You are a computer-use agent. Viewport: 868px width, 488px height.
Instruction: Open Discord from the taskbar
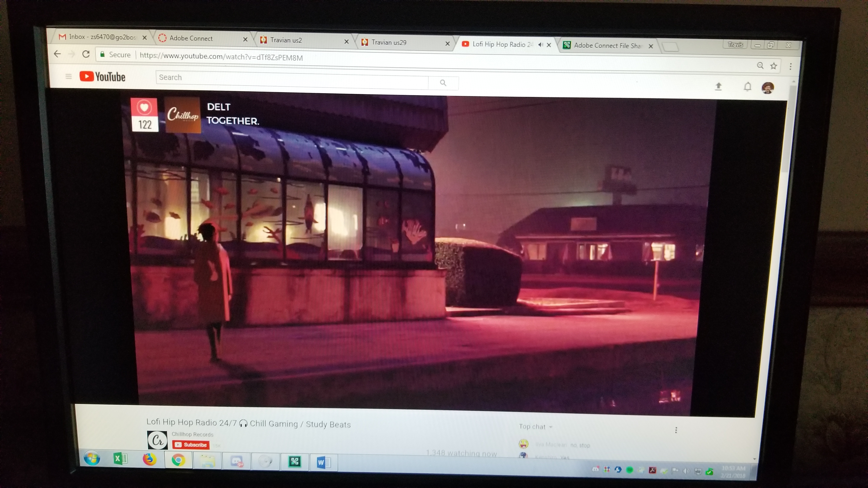point(237,461)
